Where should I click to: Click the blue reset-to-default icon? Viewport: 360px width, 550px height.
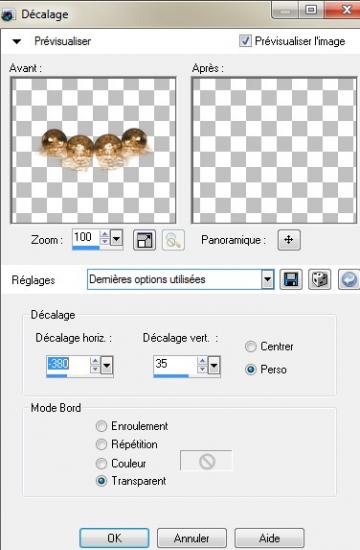349,280
